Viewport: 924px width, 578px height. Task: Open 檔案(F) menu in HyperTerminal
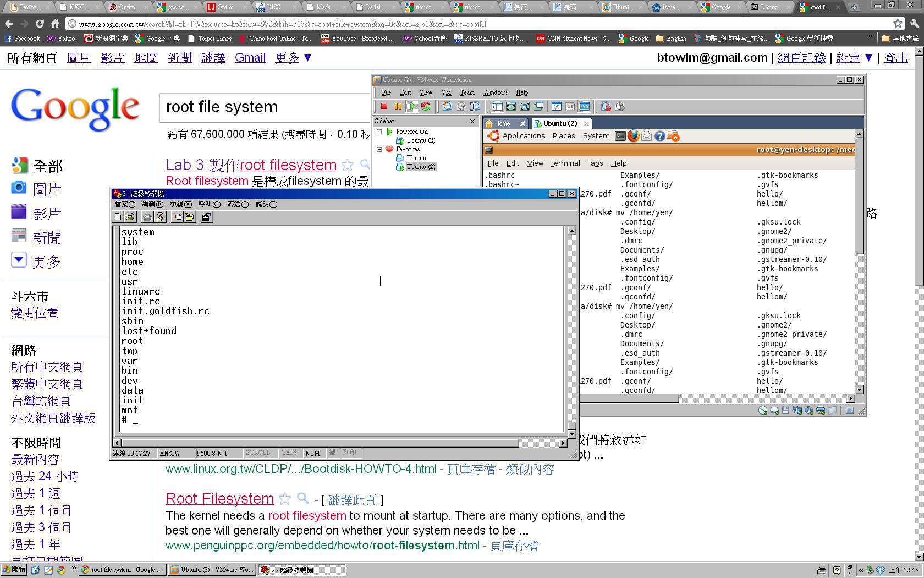coord(125,204)
